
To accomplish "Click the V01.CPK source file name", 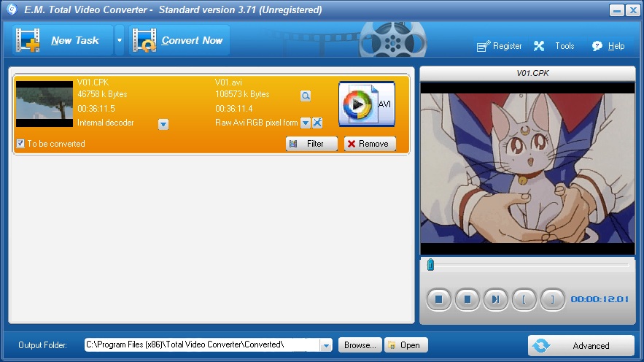I will click(93, 82).
